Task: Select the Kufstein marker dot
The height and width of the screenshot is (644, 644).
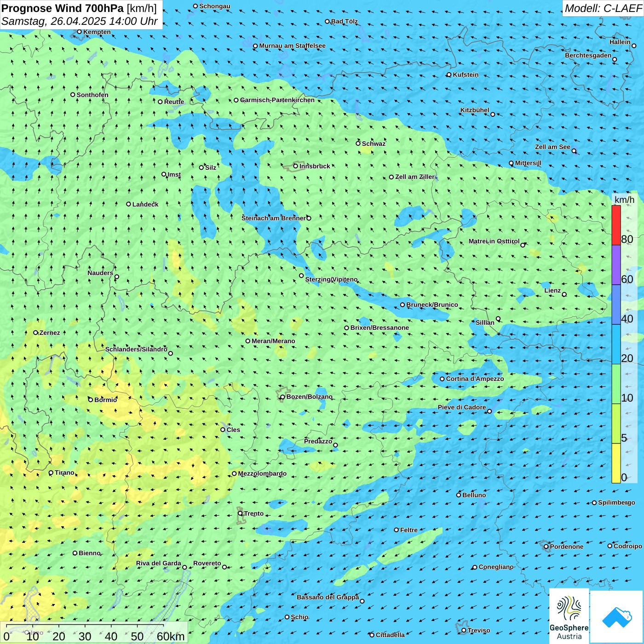Action: click(x=449, y=75)
